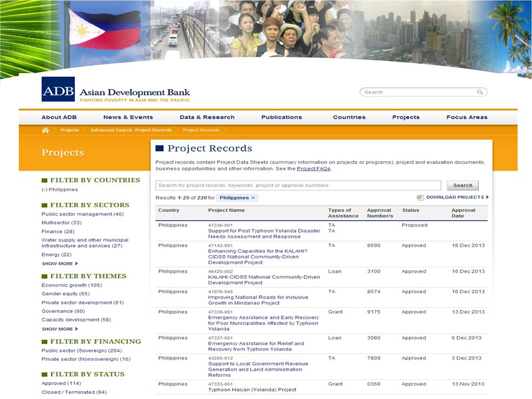Image resolution: width=532 pixels, height=399 pixels.
Task: Click approval number 8590 cell
Action: coord(374,245)
